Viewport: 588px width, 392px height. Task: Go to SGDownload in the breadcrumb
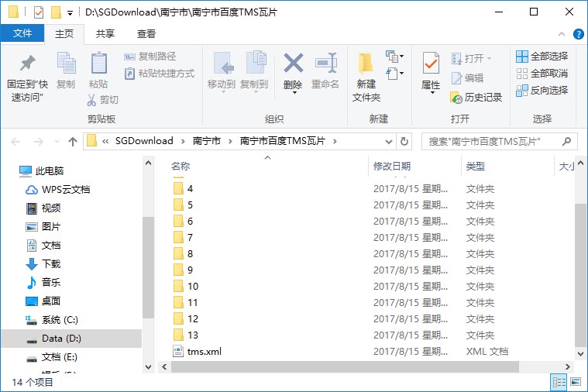coord(144,141)
